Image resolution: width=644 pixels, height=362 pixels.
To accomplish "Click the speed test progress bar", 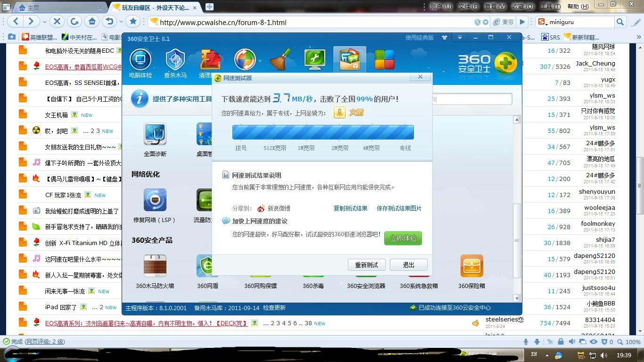I will pyautogui.click(x=323, y=132).
